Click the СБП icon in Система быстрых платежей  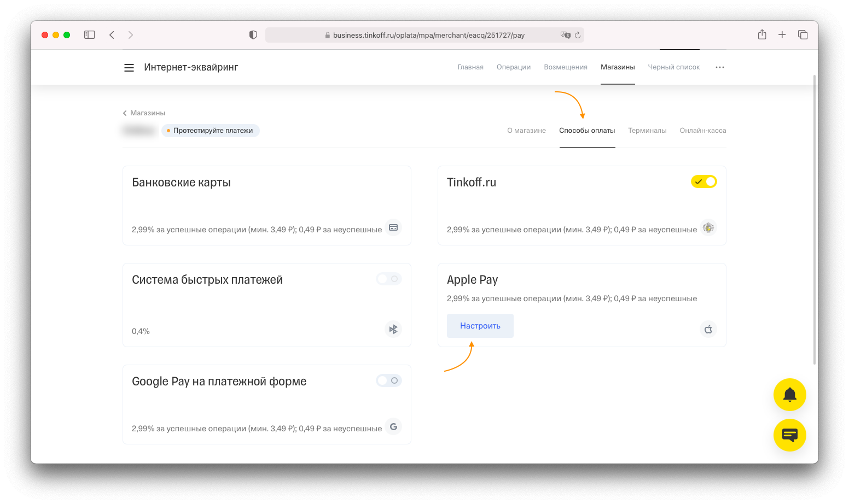coord(393,329)
